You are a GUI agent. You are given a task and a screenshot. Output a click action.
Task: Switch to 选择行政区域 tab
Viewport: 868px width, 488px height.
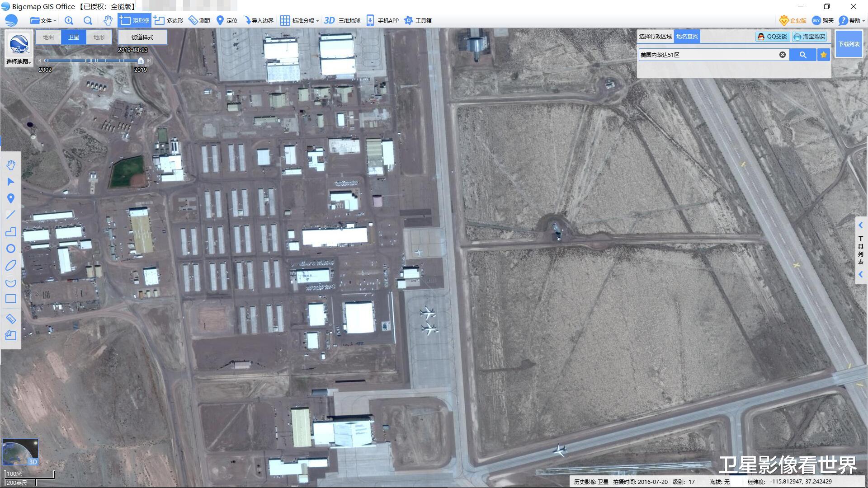click(x=655, y=37)
